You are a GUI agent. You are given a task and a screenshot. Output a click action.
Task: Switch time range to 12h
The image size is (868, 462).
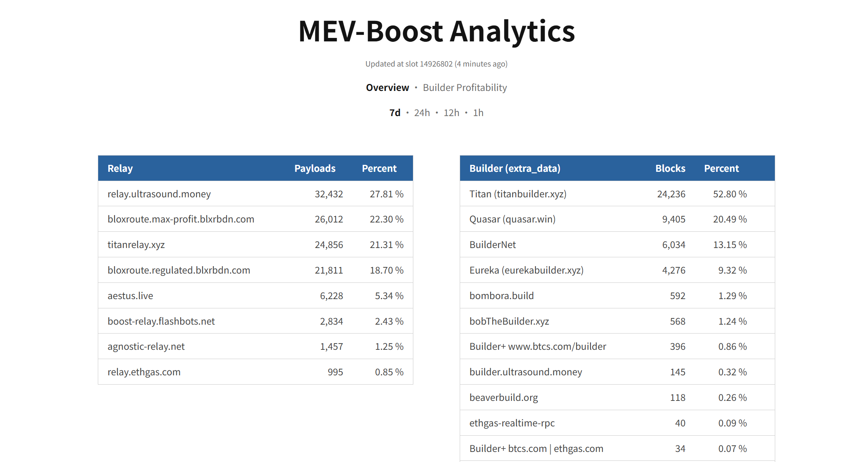point(451,113)
